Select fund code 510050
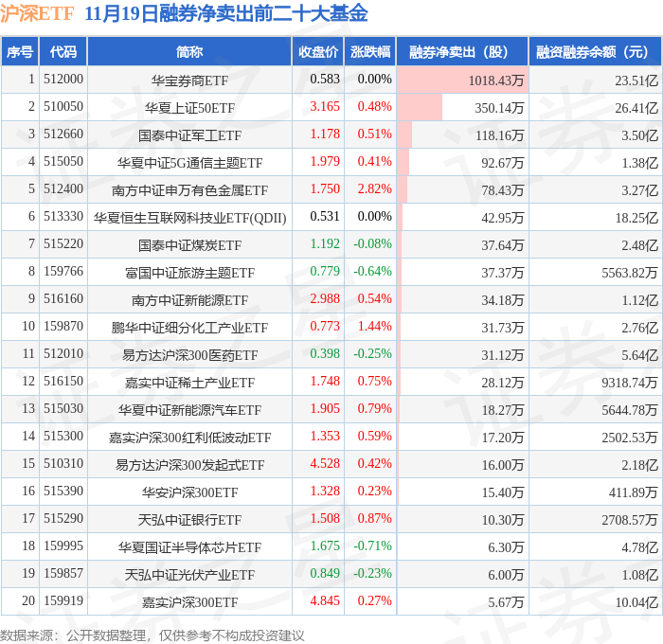 click(63, 107)
